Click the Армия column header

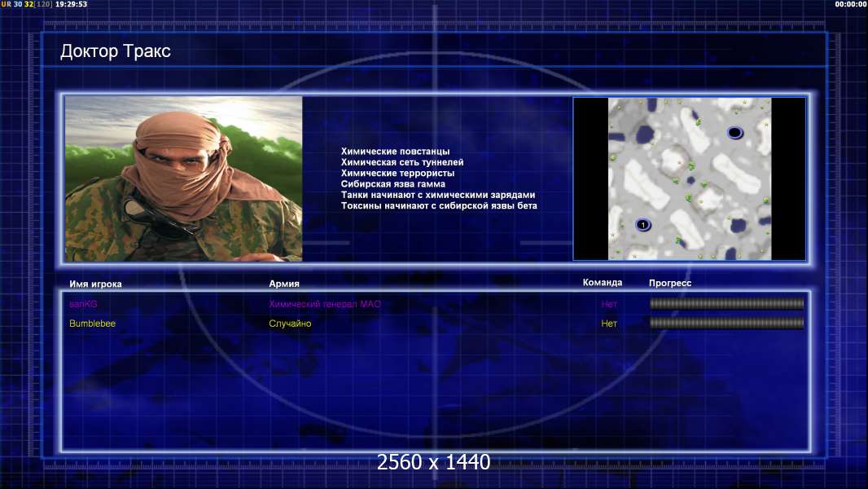284,284
